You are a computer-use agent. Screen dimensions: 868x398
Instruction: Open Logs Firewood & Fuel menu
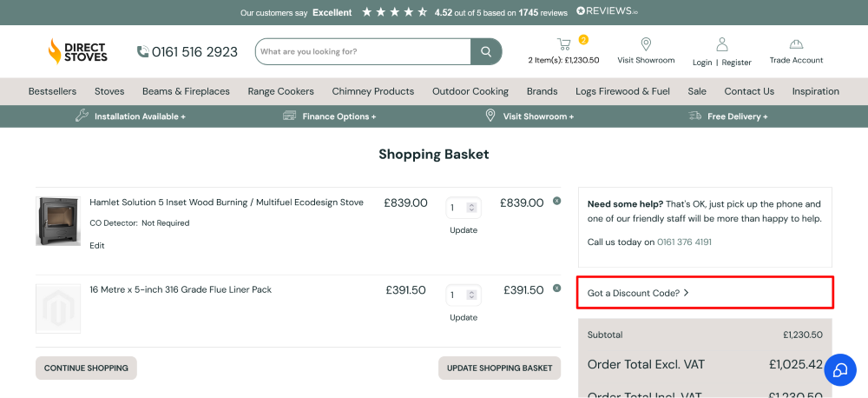(x=622, y=91)
